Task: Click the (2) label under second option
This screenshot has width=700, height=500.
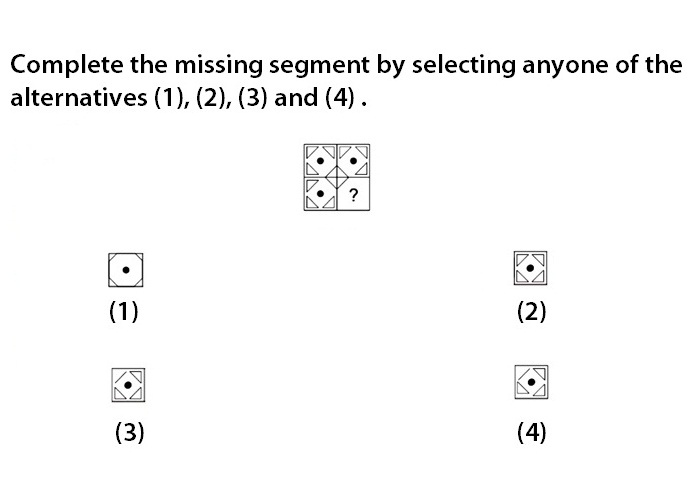Action: coord(531,311)
